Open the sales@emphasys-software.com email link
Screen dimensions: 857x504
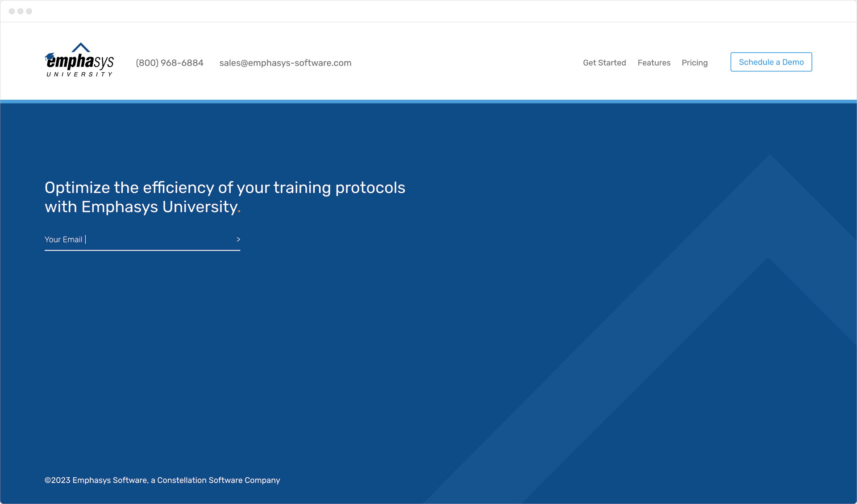(x=285, y=63)
